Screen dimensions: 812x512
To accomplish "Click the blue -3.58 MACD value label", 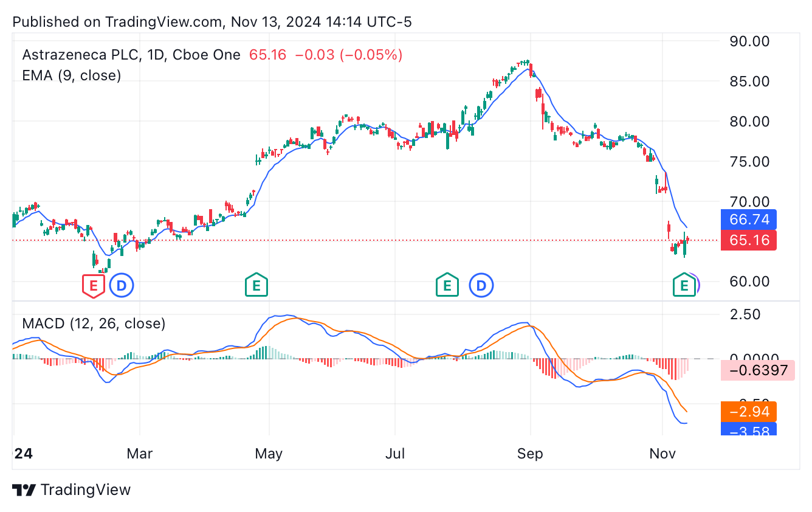I will (749, 431).
